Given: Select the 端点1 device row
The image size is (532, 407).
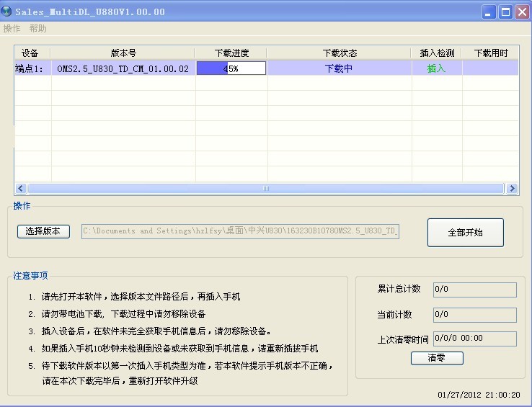Looking at the screenshot, I should [x=32, y=69].
